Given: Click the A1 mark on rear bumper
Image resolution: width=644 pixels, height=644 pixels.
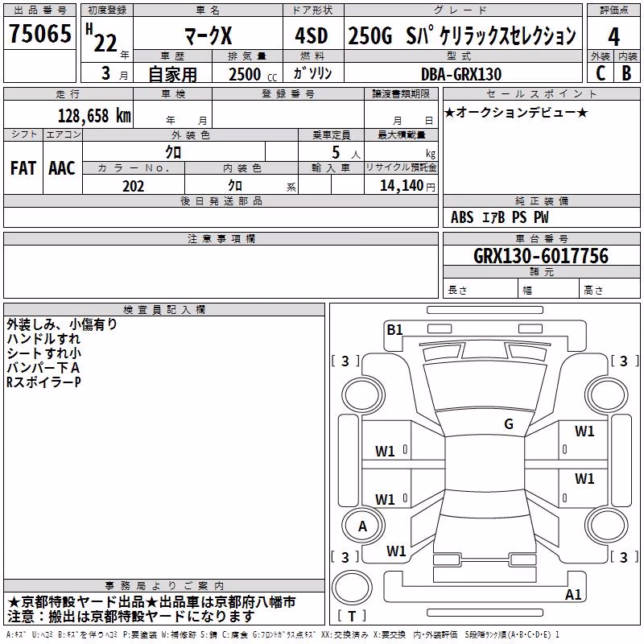Looking at the screenshot, I should pos(573,594).
